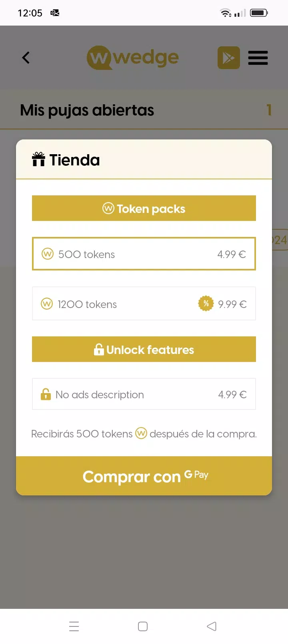
Task: Tap the padlock icon on No ads
Action: 46,394
